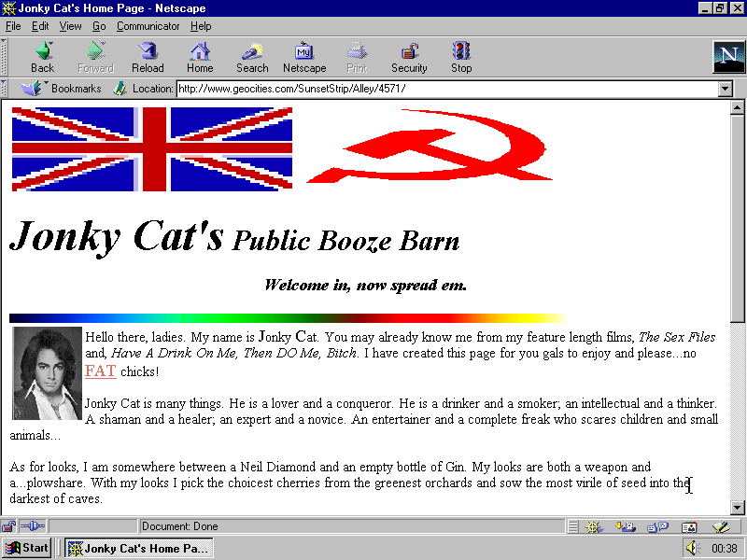This screenshot has width=747, height=560.
Task: Open Newsgroups from the component bar
Action: point(657,526)
